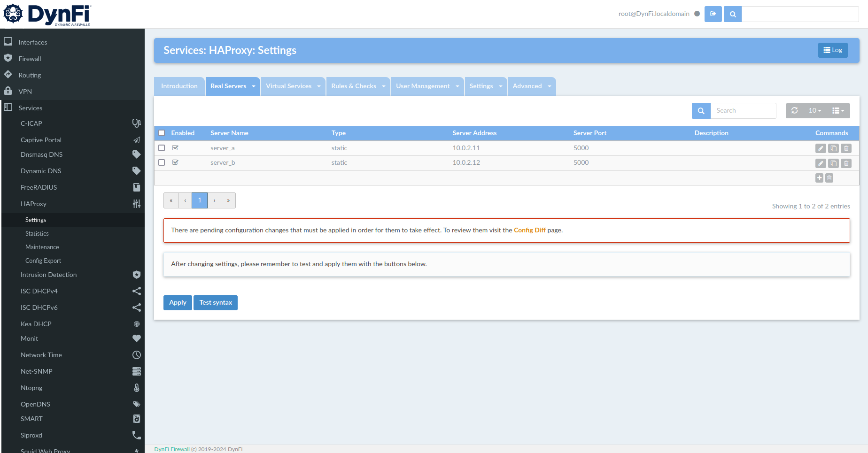
Task: Add a new real server
Action: (819, 178)
